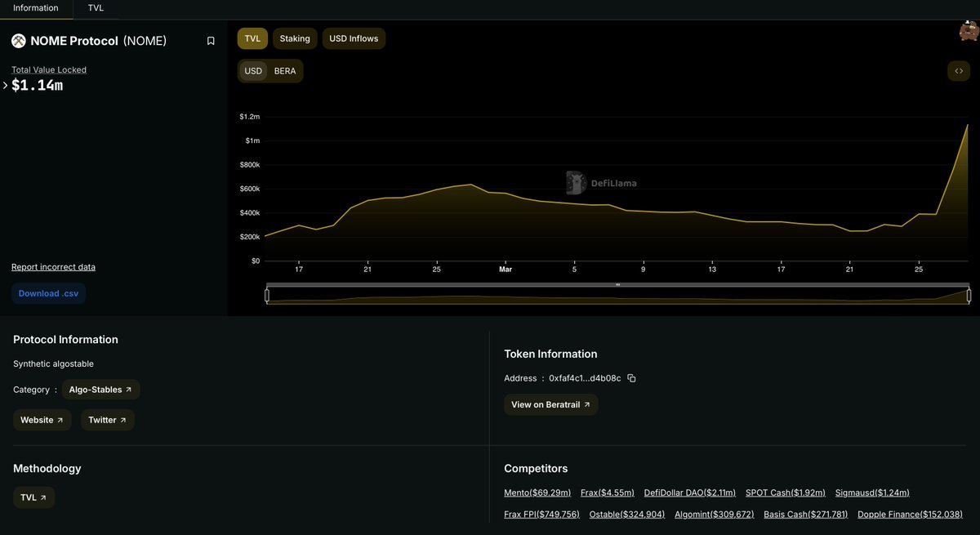Screen dimensions: 980x535
Task: Click the Competitors heading
Action: [536, 469]
